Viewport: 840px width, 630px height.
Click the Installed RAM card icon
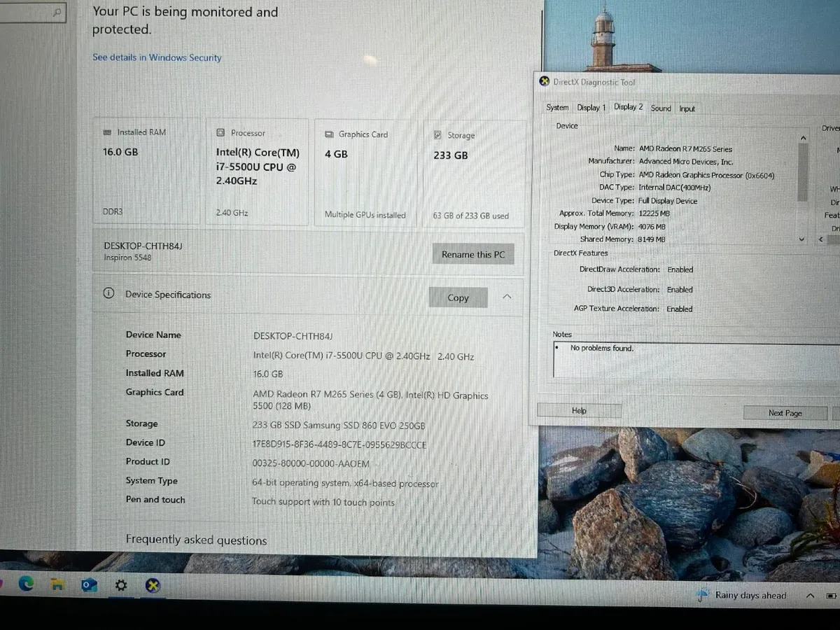[x=107, y=132]
